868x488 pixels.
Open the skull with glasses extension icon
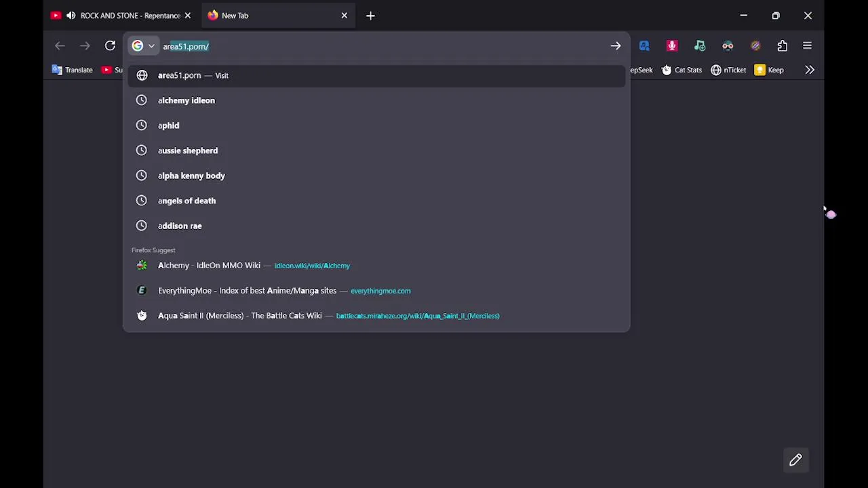(x=728, y=46)
